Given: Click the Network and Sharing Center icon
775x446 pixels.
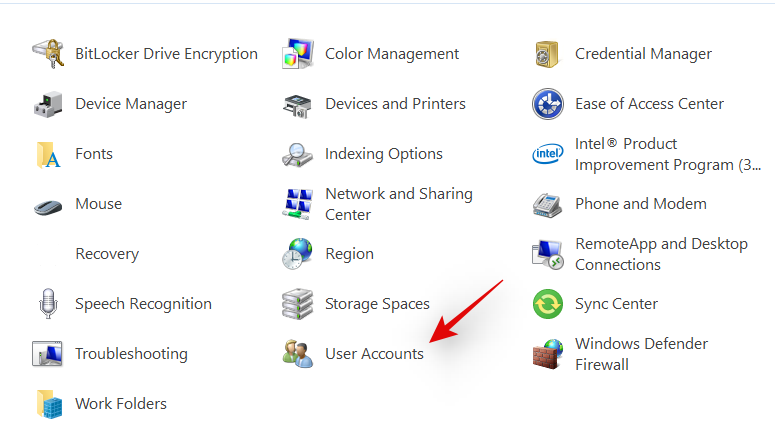Looking at the screenshot, I should (x=298, y=204).
